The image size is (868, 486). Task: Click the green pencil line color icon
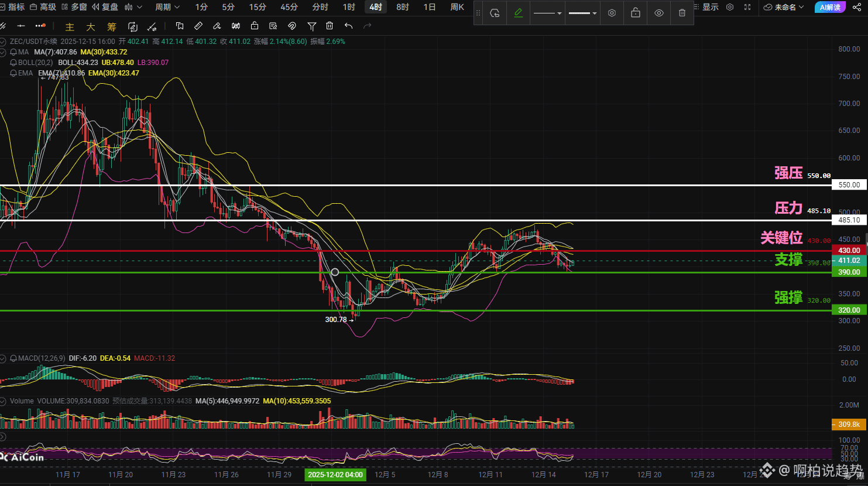point(518,13)
